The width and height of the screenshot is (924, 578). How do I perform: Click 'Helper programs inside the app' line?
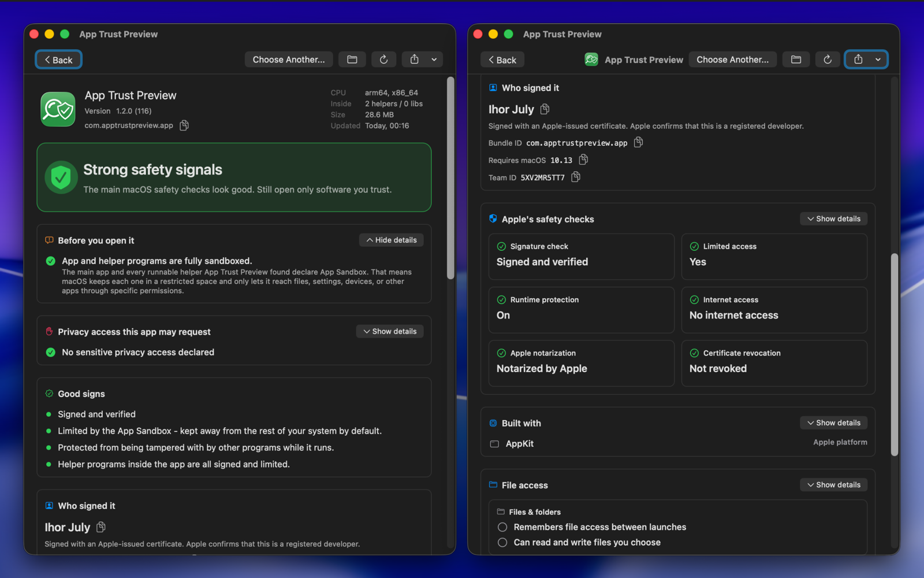click(174, 464)
